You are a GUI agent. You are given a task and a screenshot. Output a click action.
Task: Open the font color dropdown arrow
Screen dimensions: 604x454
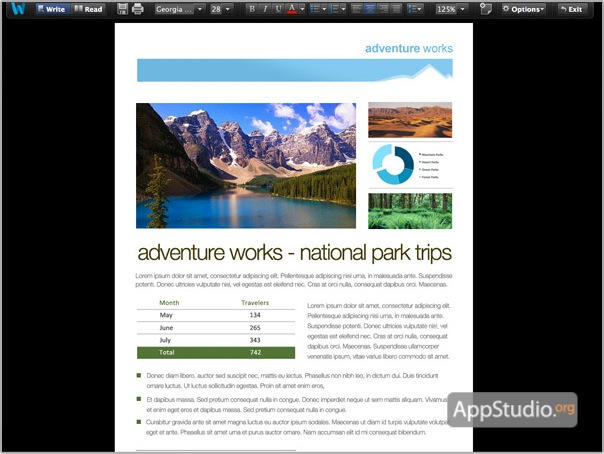point(302,9)
